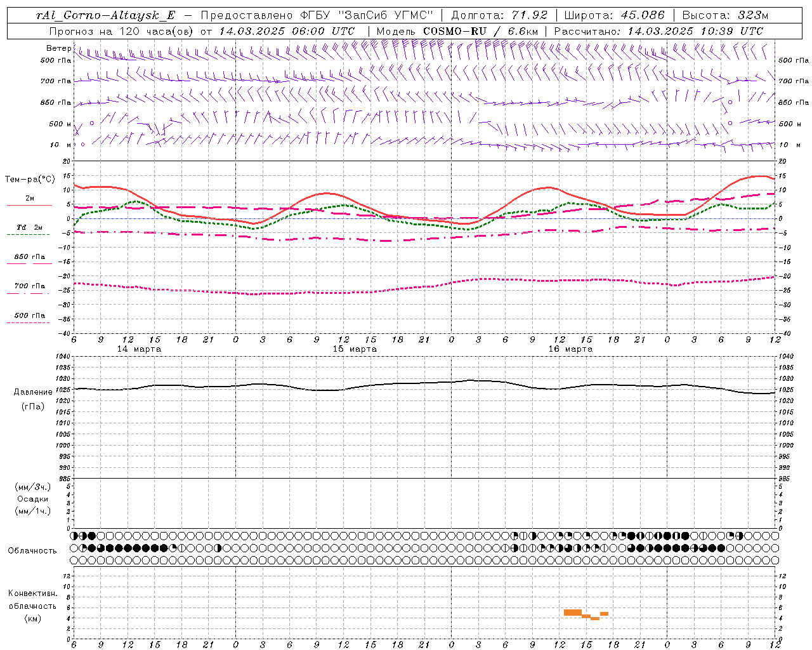Click the Модель COSMO-RU / 6.6км label
Viewport: 812px width, 650px height.
tap(456, 31)
